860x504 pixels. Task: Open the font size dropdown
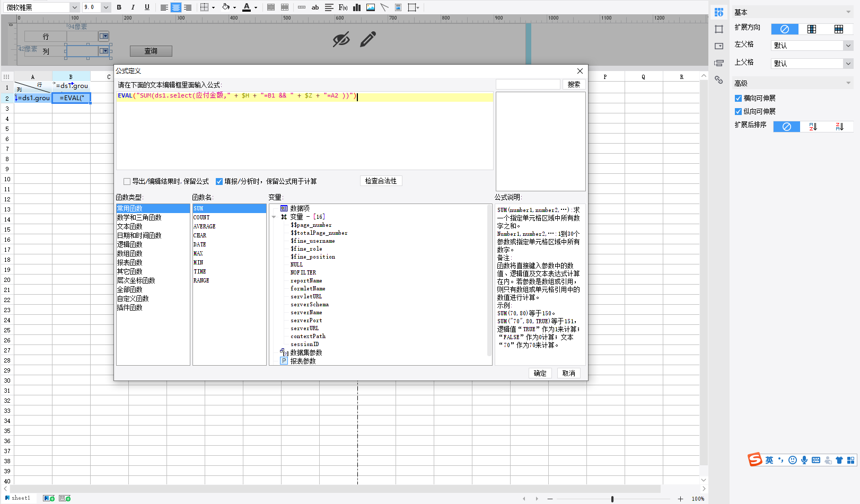(106, 7)
